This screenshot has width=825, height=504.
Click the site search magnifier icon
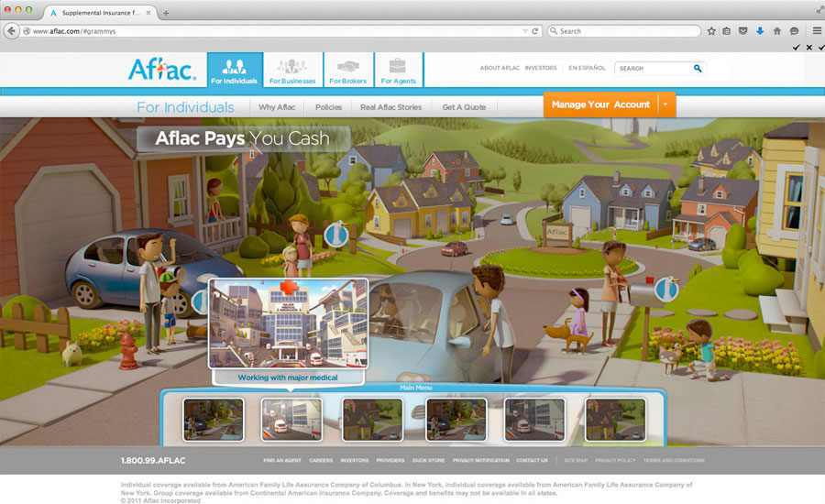click(x=698, y=69)
